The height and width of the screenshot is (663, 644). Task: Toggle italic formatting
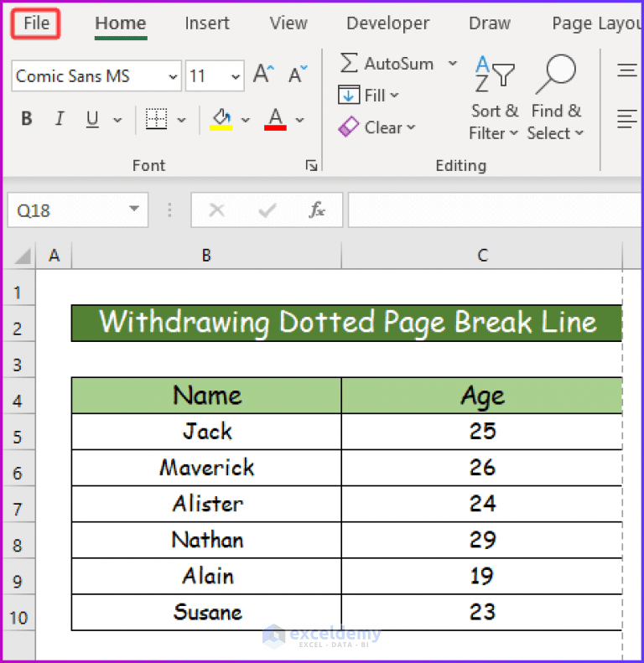[x=60, y=119]
